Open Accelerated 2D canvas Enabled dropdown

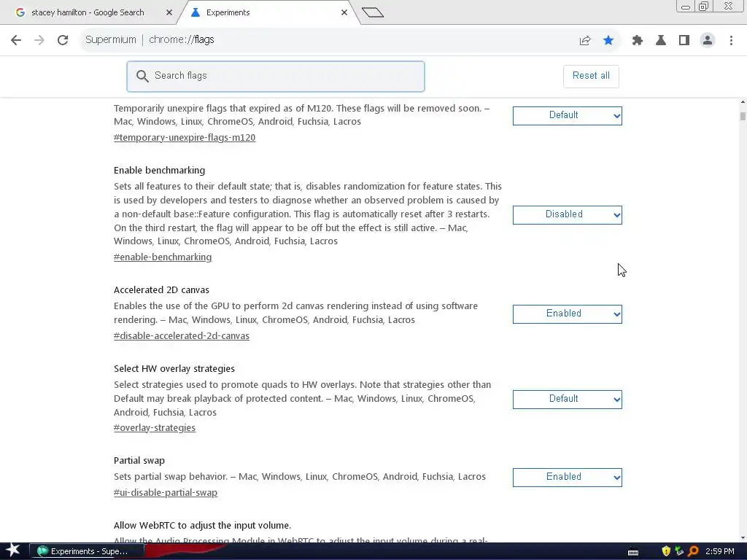click(x=568, y=314)
